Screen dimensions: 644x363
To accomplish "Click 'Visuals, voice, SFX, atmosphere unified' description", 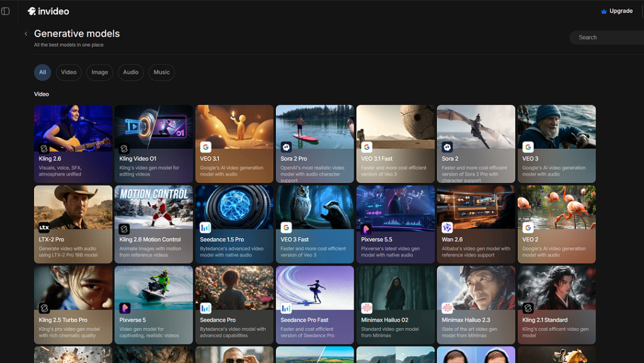I will point(60,171).
